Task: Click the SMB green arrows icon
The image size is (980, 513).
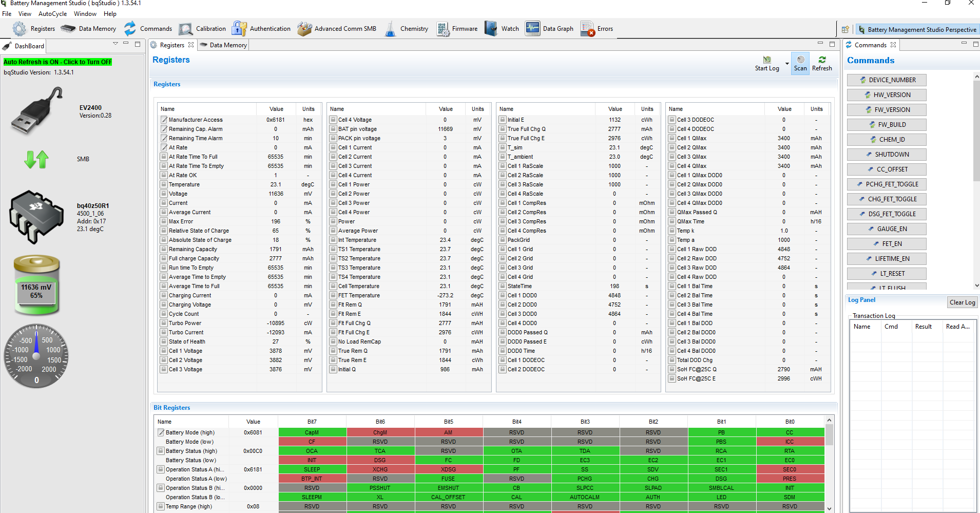Action: pos(36,159)
